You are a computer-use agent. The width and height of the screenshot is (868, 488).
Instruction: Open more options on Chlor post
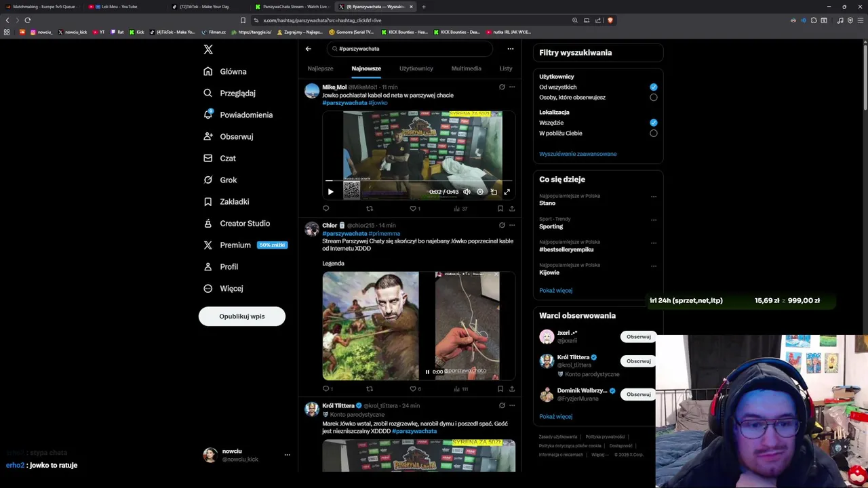click(512, 225)
